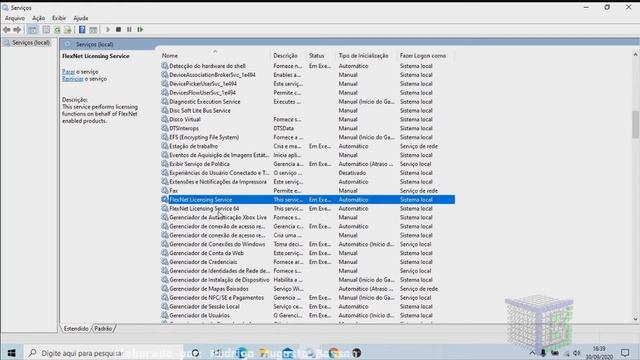Select Experiências do Usuário Conectado service

[x=308, y=173]
